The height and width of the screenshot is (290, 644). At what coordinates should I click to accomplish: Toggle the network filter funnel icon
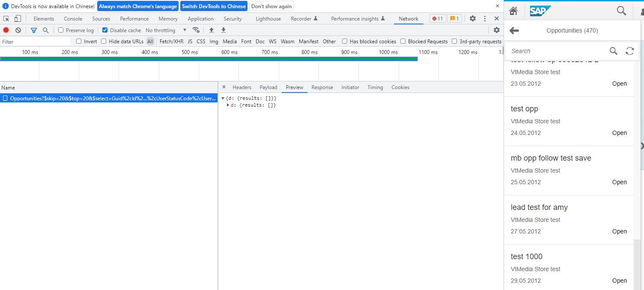[34, 30]
